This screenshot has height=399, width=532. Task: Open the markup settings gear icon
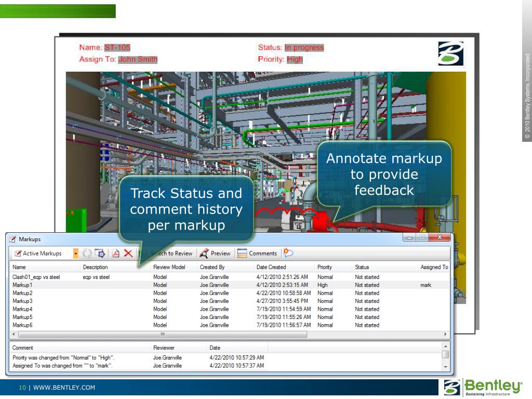[x=100, y=254]
